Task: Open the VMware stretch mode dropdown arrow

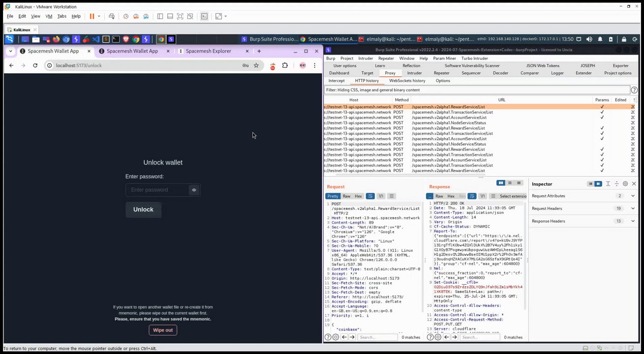Action: coord(226,16)
